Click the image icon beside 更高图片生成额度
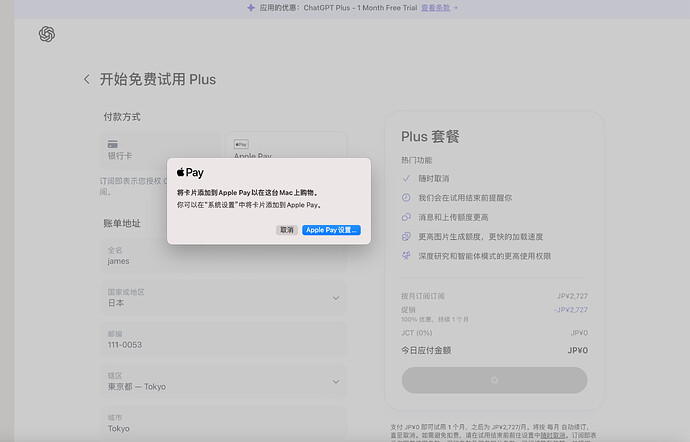The height and width of the screenshot is (442, 690). [406, 236]
